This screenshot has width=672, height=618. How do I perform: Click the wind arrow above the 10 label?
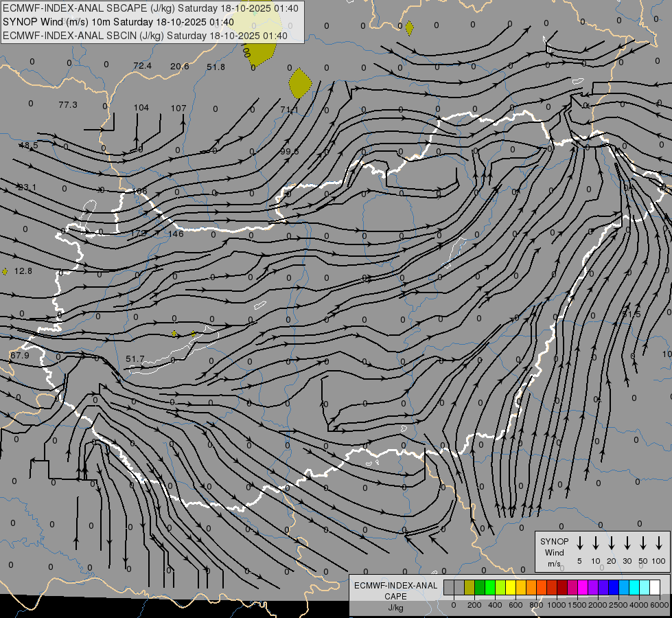[x=595, y=543]
